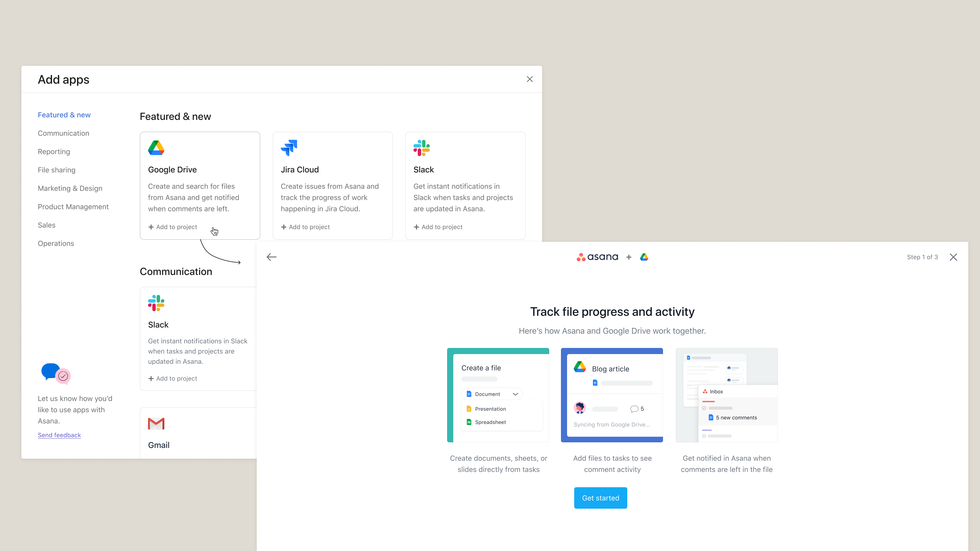Click the user avatar in Blog article card

click(580, 408)
